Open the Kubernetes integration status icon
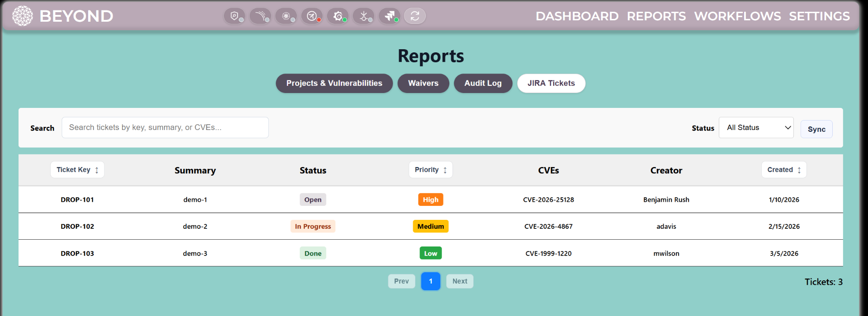This screenshot has height=316, width=868. 286,16
